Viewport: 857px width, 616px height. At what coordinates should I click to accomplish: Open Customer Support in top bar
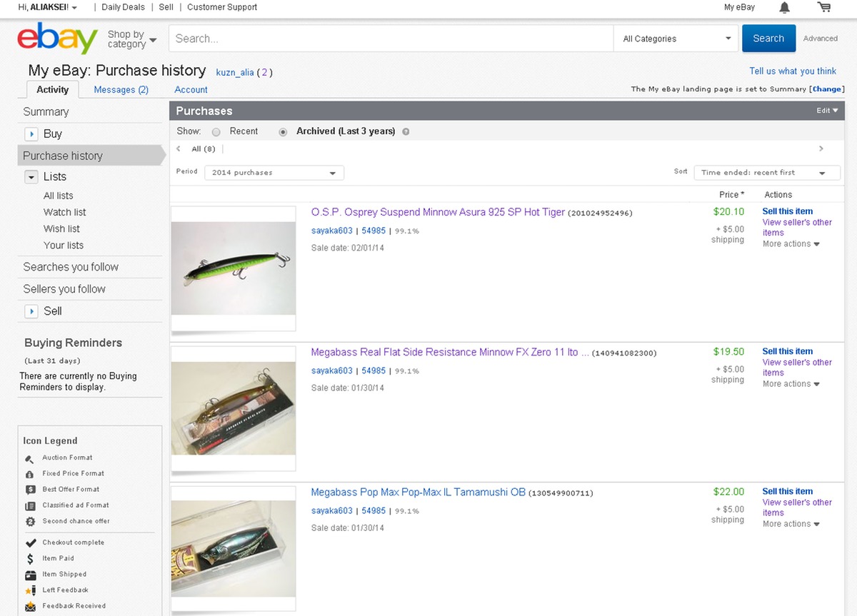(x=222, y=7)
